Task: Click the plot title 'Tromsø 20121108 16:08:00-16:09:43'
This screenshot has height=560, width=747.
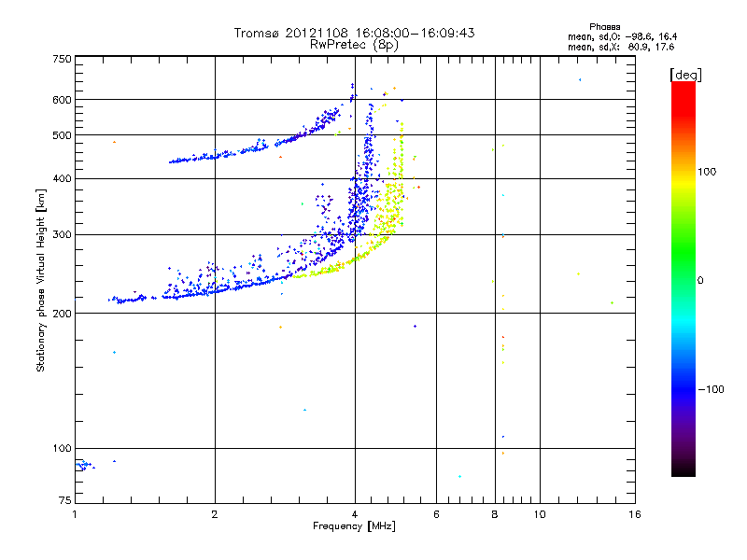Action: point(354,33)
